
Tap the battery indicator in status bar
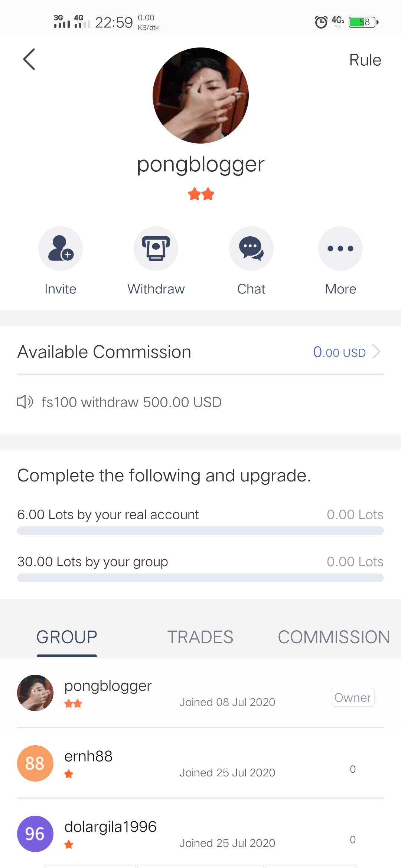[363, 22]
